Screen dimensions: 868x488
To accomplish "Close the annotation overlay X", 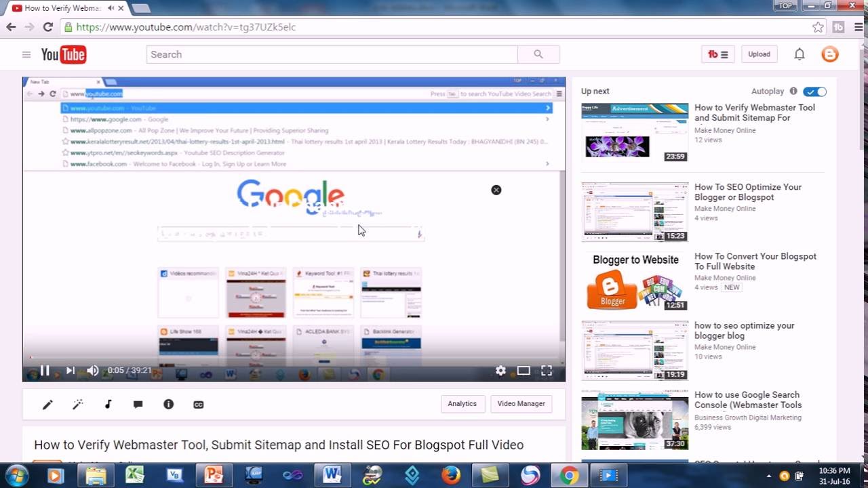I will point(496,190).
